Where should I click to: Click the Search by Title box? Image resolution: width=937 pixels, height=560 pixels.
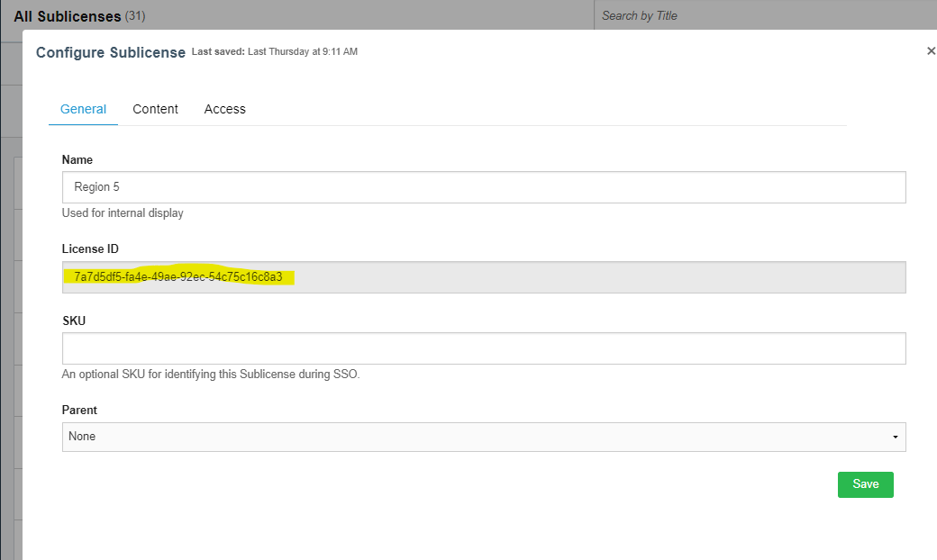click(x=764, y=15)
